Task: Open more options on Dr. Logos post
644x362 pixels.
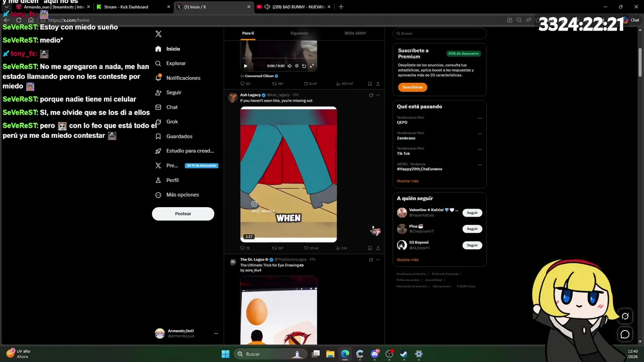Action: [x=378, y=260]
